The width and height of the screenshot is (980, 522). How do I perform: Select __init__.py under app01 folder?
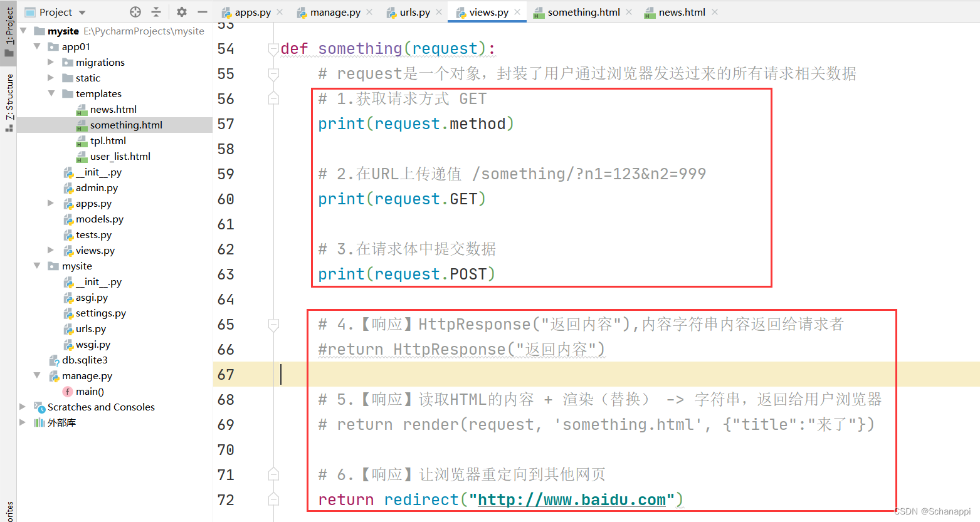coord(98,172)
